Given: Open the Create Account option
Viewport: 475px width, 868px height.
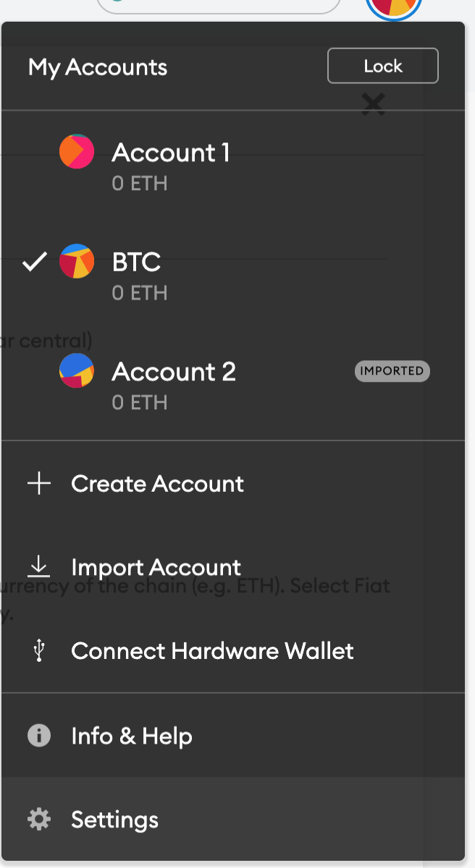Looking at the screenshot, I should pyautogui.click(x=233, y=484).
